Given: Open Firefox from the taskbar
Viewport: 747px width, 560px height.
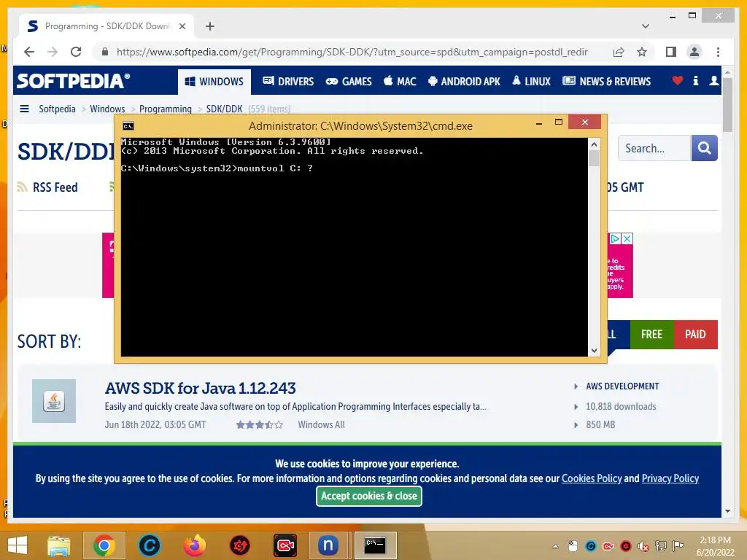Looking at the screenshot, I should (x=195, y=545).
